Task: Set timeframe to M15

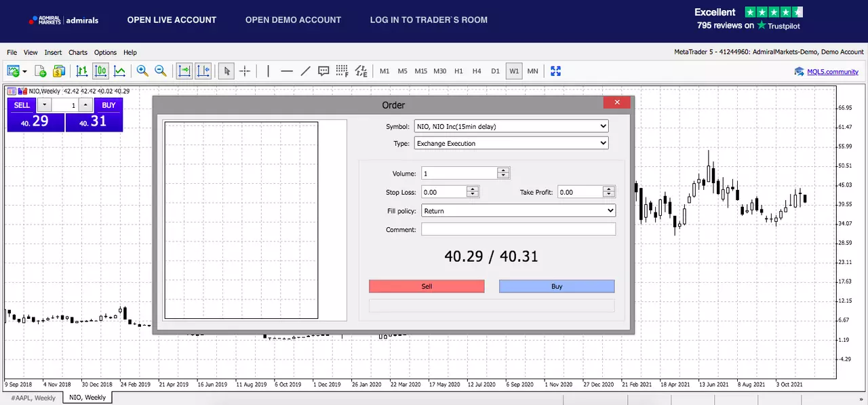Action: coord(421,71)
